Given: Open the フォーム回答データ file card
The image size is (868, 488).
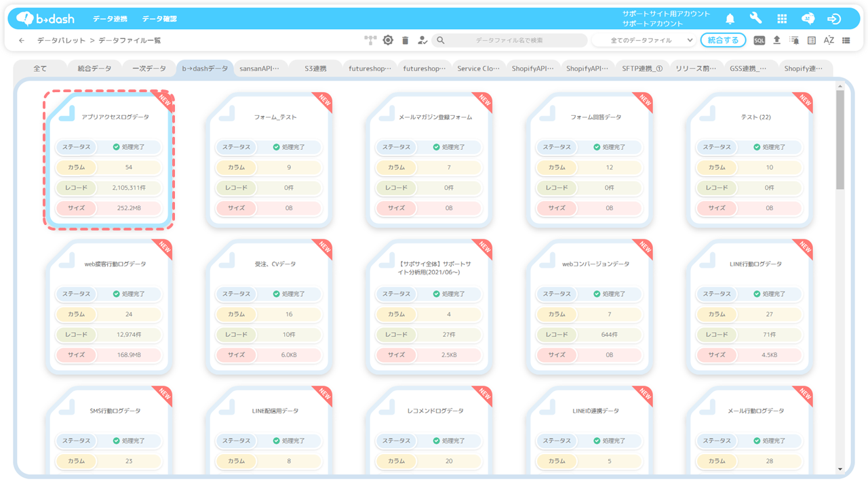Looking at the screenshot, I should pos(590,159).
